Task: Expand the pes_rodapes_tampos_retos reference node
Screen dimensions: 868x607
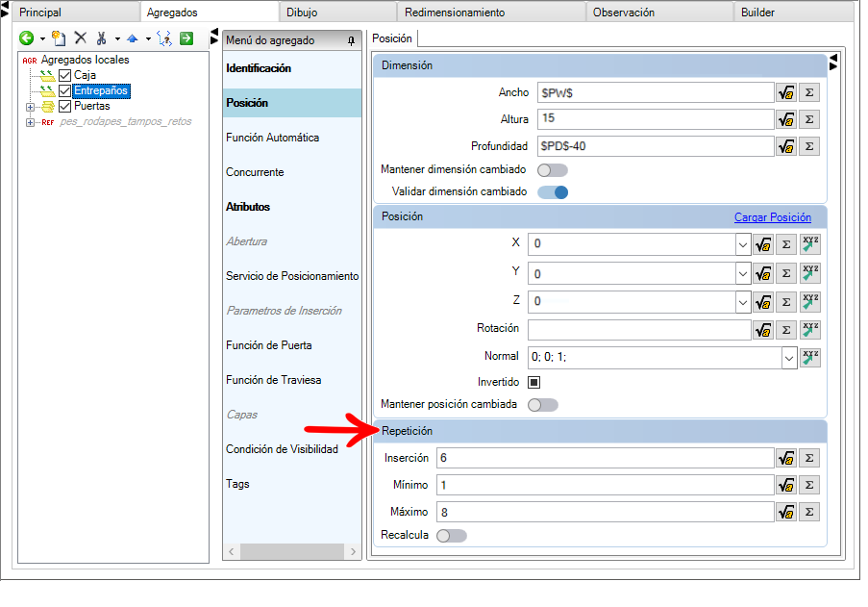Action: (30, 122)
